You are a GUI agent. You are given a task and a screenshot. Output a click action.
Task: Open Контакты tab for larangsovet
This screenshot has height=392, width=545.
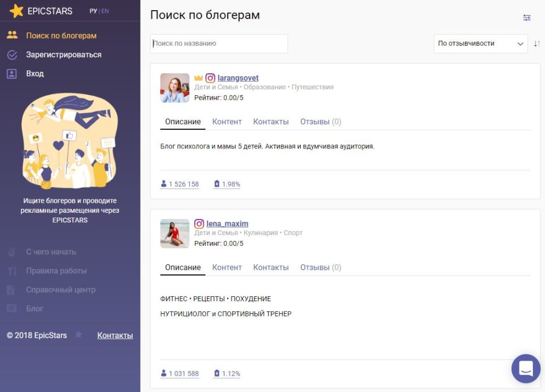pos(271,122)
